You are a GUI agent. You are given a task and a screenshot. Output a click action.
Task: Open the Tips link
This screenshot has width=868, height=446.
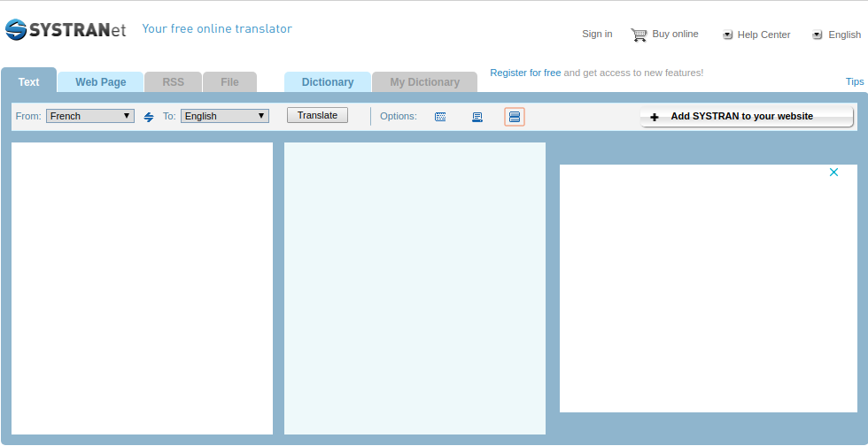pyautogui.click(x=855, y=81)
